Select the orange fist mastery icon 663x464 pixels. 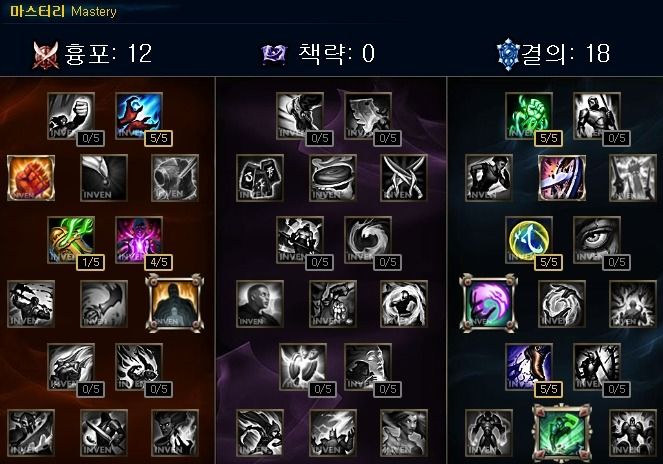(x=31, y=178)
